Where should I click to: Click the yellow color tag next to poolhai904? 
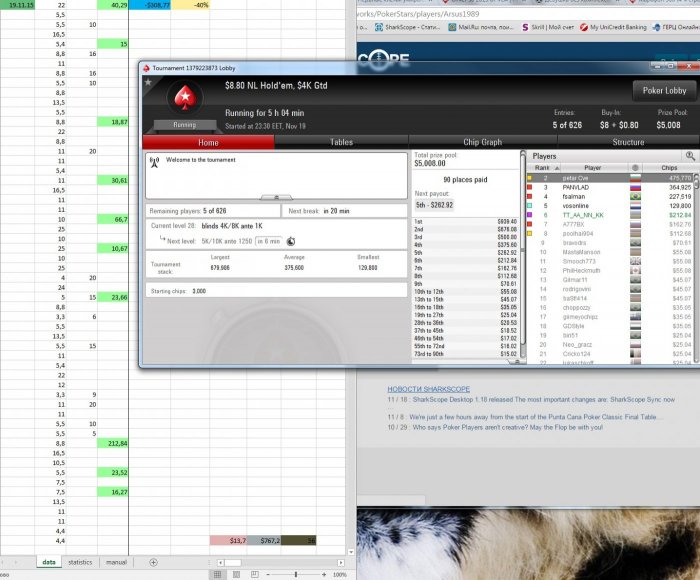point(529,234)
